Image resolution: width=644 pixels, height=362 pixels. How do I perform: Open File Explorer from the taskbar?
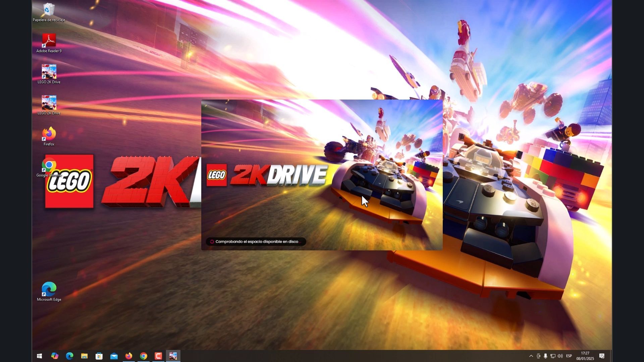click(84, 356)
